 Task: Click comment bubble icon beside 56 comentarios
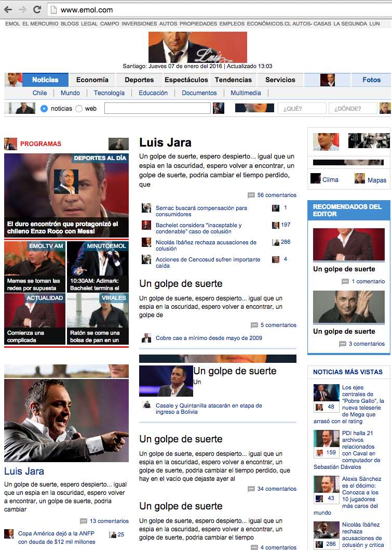pos(251,195)
